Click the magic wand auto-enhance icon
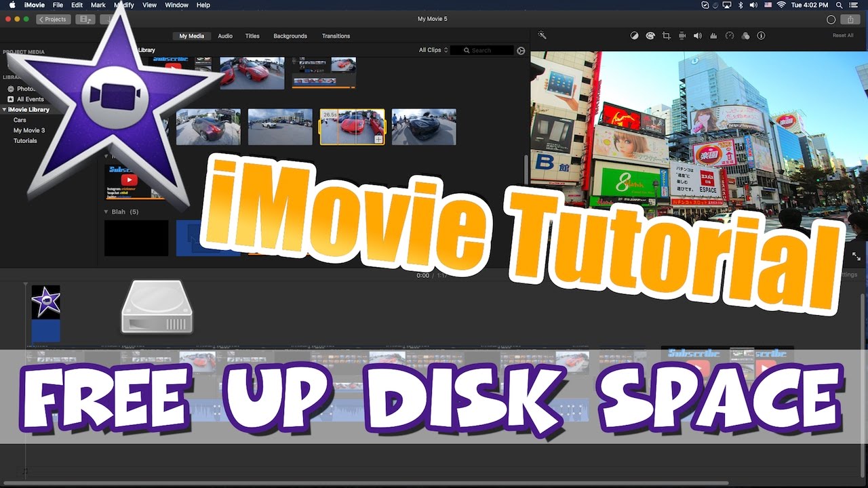868x488 pixels. click(542, 35)
